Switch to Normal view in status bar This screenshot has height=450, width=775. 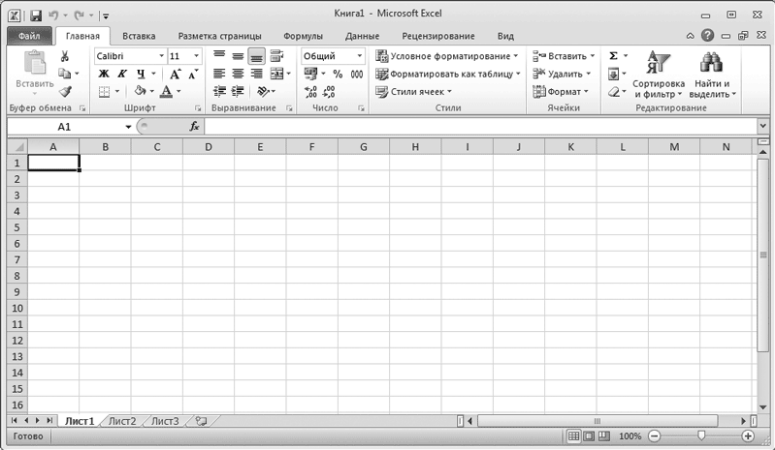pos(573,436)
